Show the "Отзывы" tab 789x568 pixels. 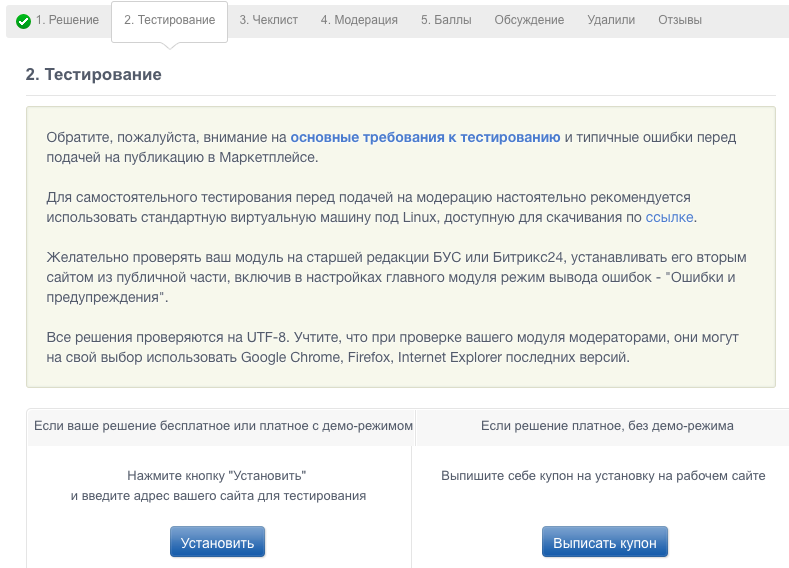[680, 20]
